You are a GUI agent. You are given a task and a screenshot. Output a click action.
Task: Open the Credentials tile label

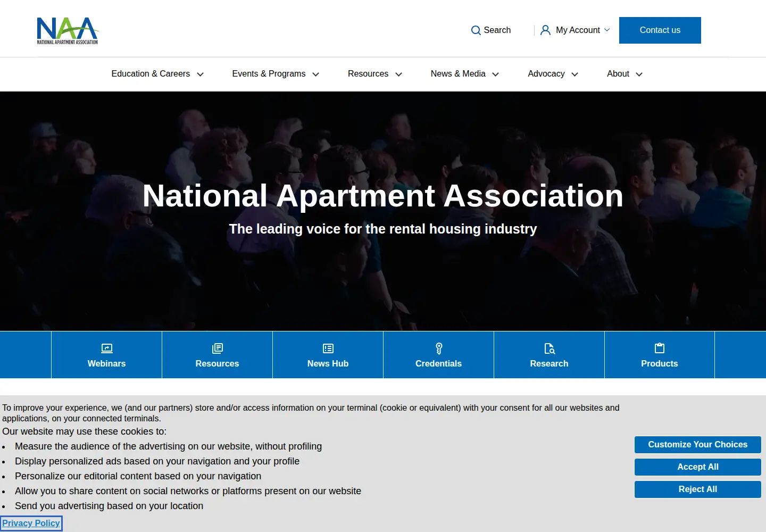pos(439,364)
